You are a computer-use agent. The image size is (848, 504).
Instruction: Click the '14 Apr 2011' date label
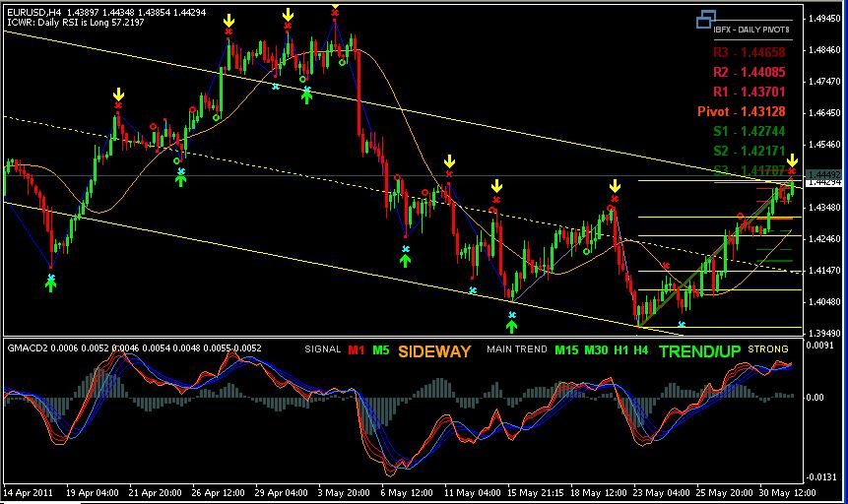pos(29,492)
